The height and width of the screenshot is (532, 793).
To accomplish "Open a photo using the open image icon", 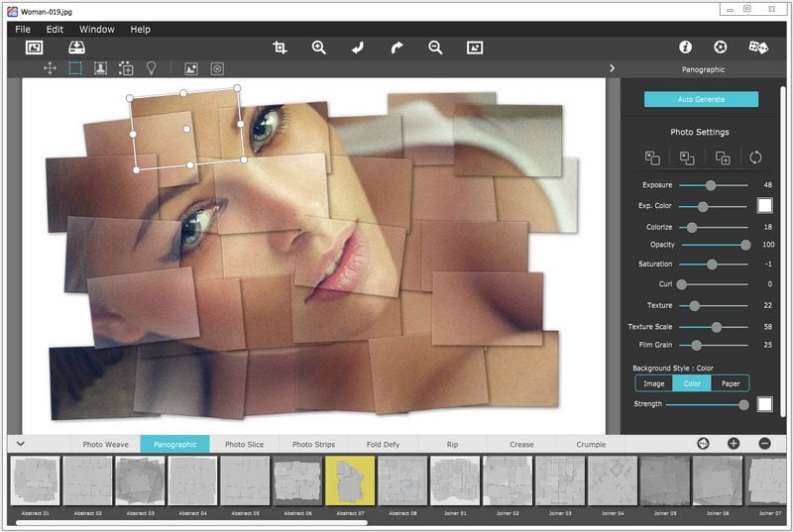I will click(35, 48).
